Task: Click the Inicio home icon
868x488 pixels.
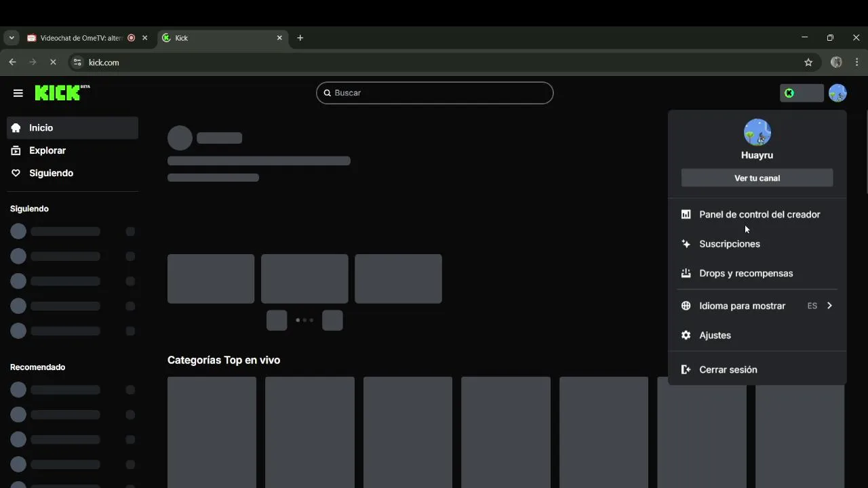Action: [x=16, y=127]
